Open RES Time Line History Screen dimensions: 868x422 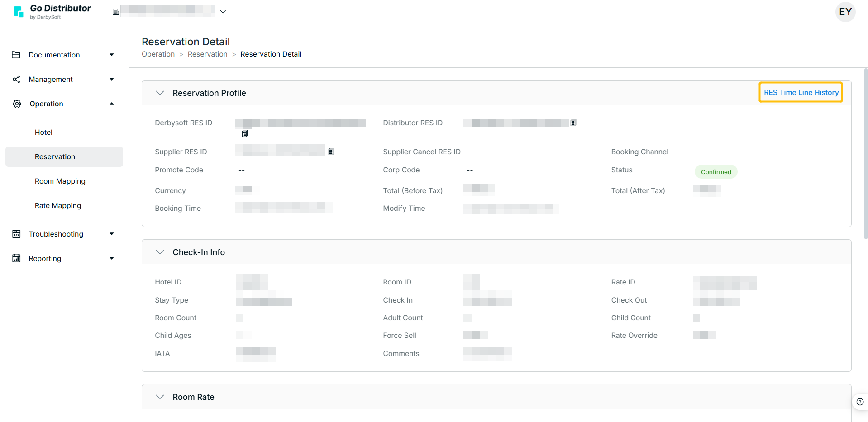(801, 92)
